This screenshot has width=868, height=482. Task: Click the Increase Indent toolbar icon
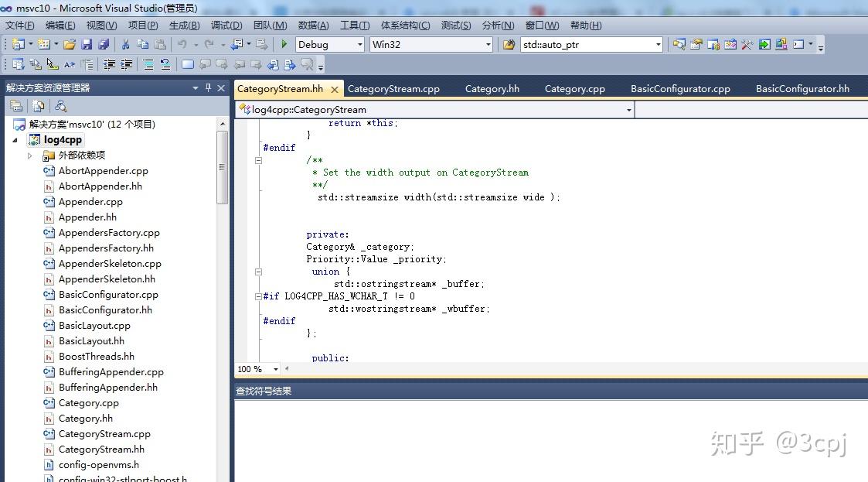127,65
